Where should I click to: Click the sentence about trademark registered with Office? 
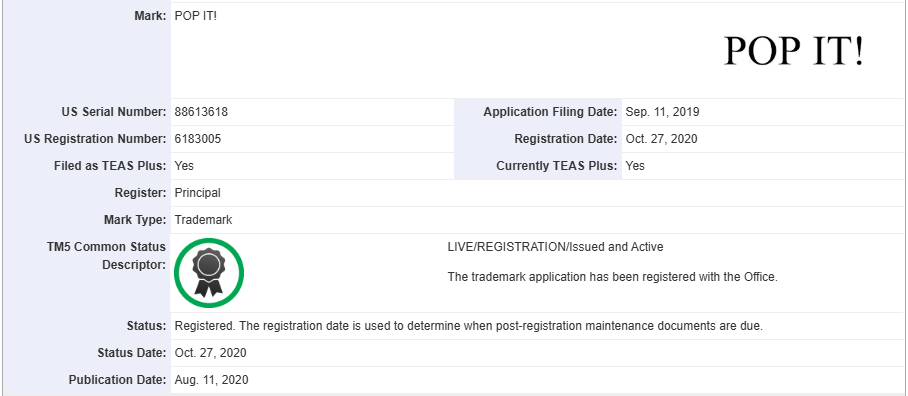pyautogui.click(x=612, y=277)
